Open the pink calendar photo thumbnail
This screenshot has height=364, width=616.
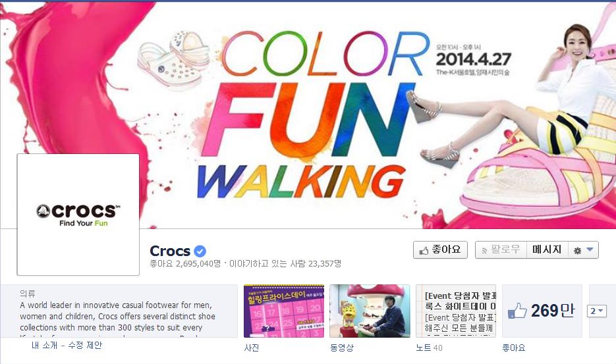pyautogui.click(x=284, y=311)
